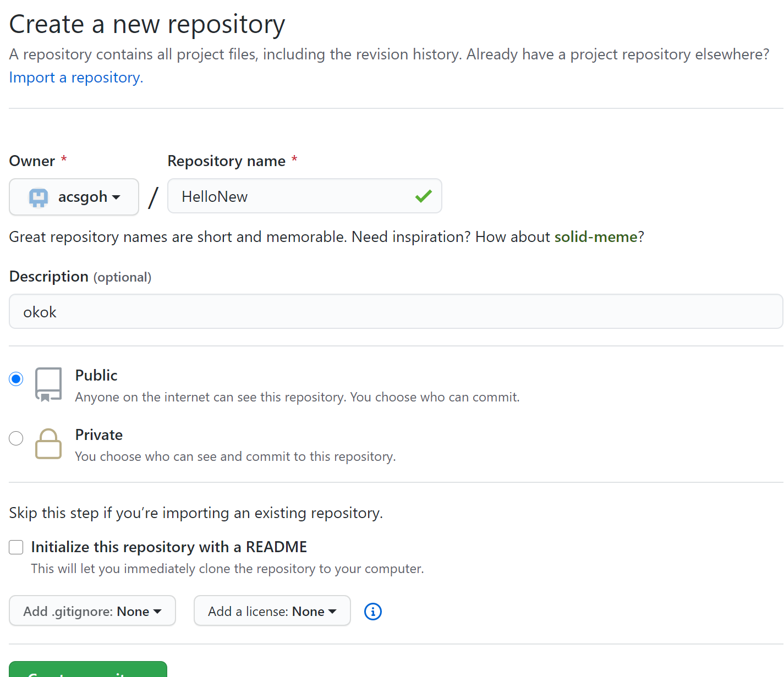Image resolution: width=784 pixels, height=677 pixels.
Task: Select the Private visibility radio button
Action: 16,438
